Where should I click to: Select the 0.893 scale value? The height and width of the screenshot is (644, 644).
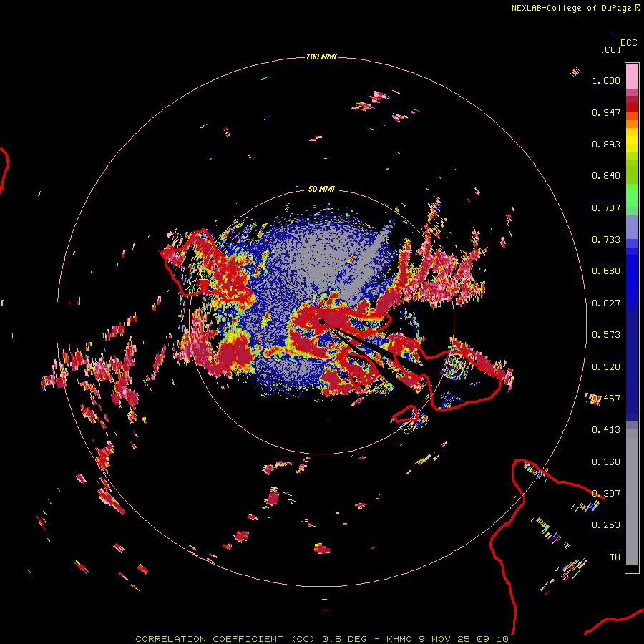point(606,144)
